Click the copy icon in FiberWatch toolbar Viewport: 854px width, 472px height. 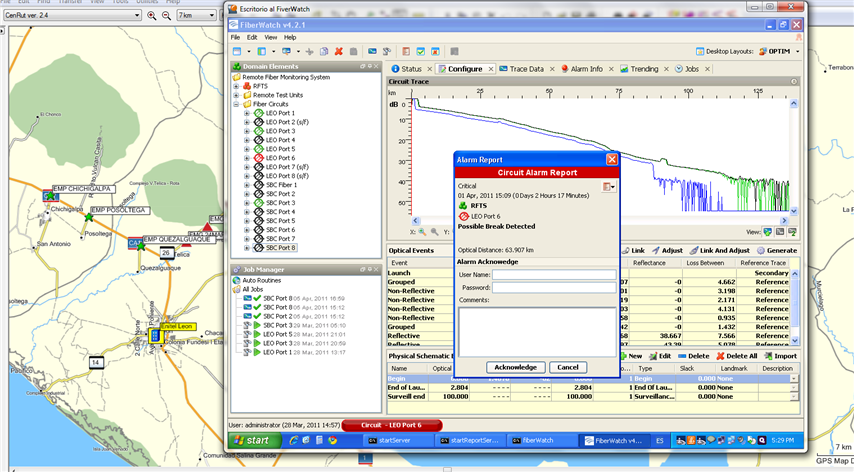[x=324, y=51]
